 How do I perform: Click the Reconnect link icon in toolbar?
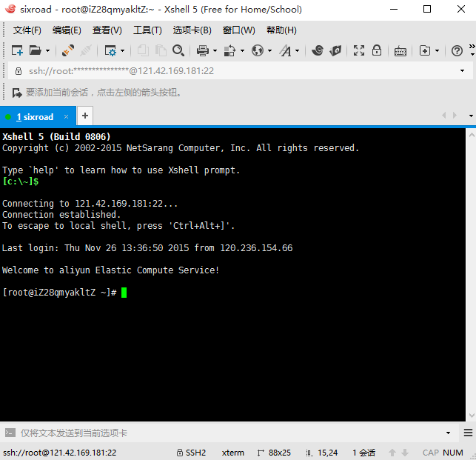coord(68,50)
